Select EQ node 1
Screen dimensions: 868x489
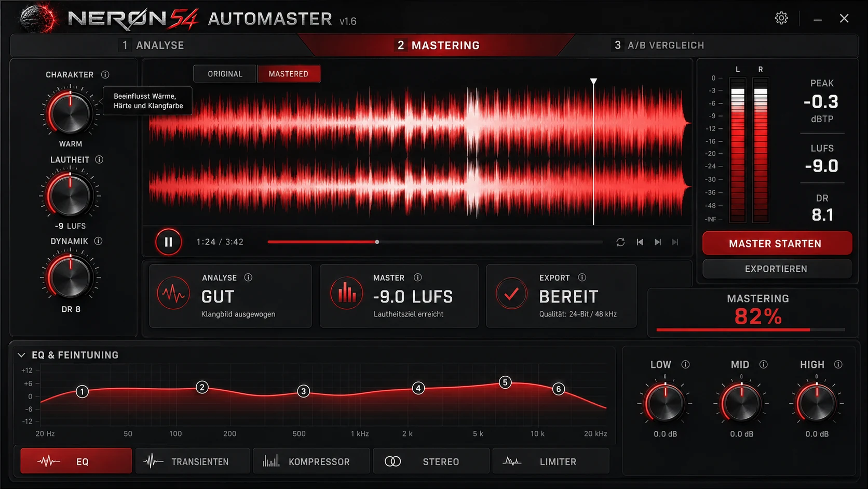[82, 391]
